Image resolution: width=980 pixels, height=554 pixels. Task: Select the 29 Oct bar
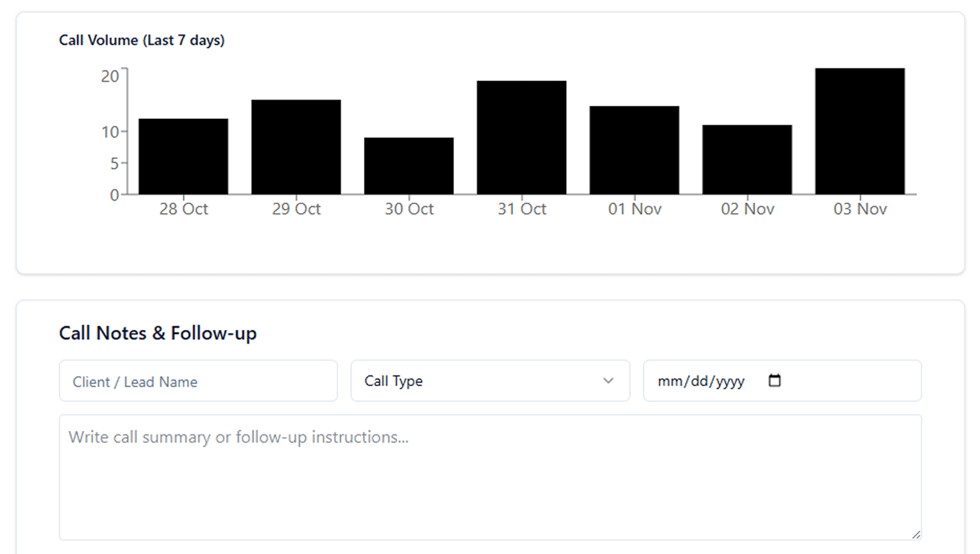pos(296,147)
